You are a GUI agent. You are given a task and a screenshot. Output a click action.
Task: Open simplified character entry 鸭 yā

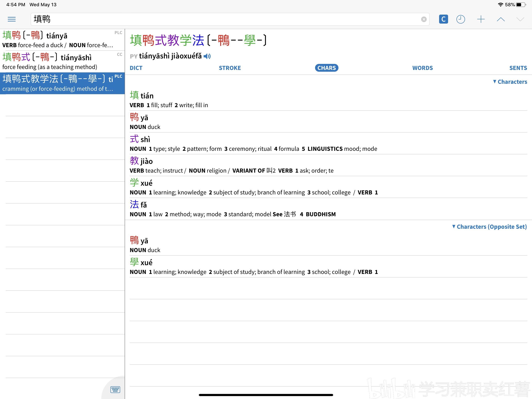point(328,122)
